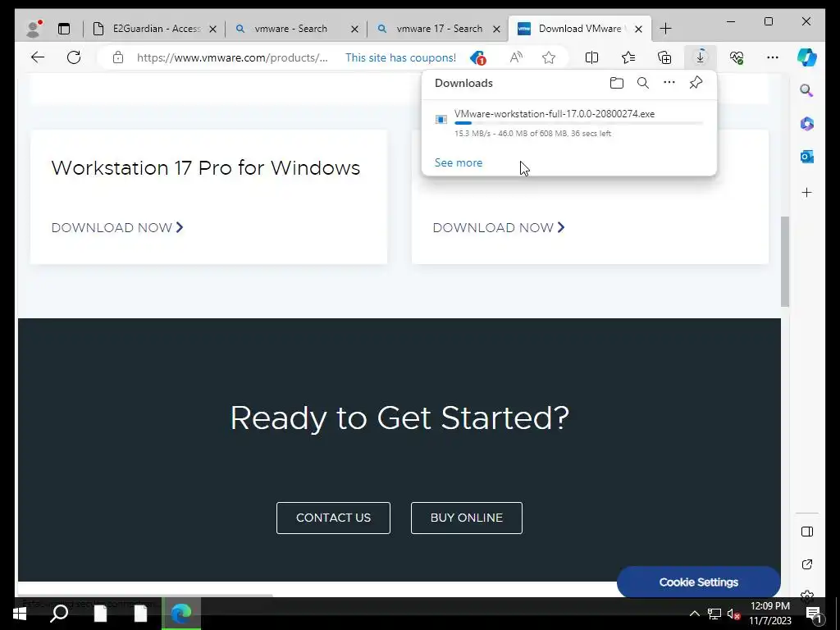Click This site has coupons link
This screenshot has width=840, height=630.
click(400, 57)
